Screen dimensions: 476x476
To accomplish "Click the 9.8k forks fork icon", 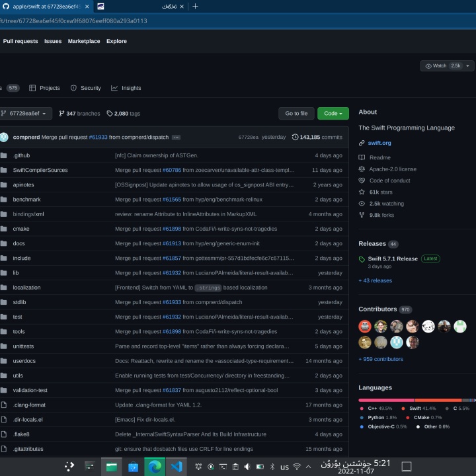I will [362, 216].
